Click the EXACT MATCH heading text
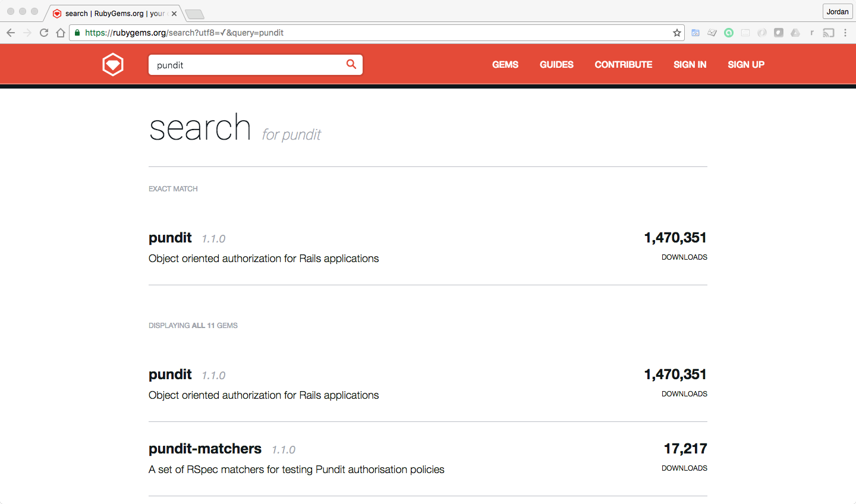This screenshot has width=856, height=504. click(173, 189)
